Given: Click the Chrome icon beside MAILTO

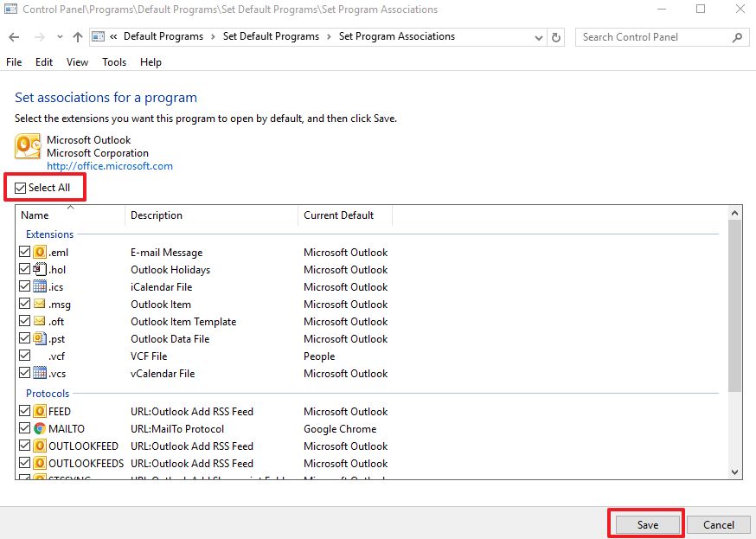Looking at the screenshot, I should (40, 428).
